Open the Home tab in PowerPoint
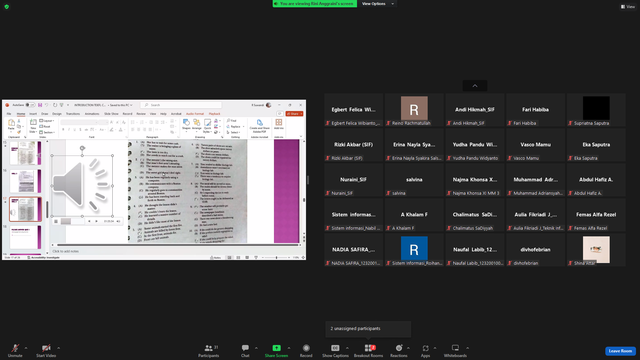This screenshot has height=360, width=640. point(21,114)
